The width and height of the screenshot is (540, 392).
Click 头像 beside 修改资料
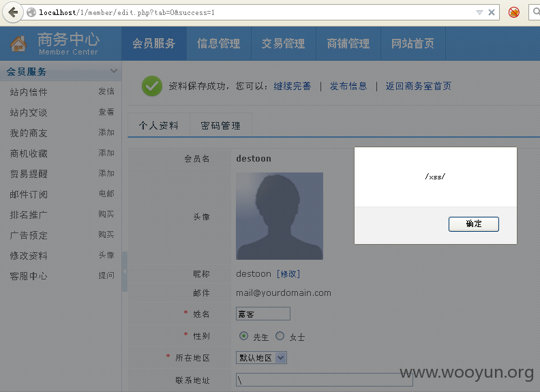tap(106, 255)
